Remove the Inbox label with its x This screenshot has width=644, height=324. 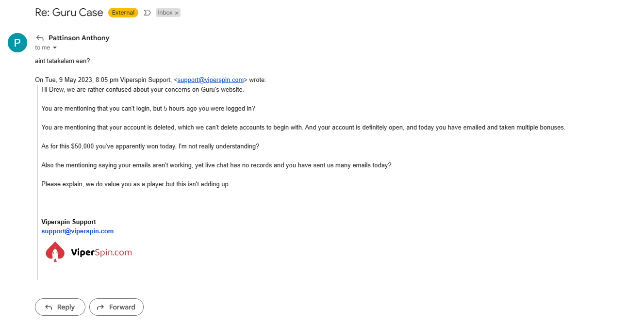177,13
